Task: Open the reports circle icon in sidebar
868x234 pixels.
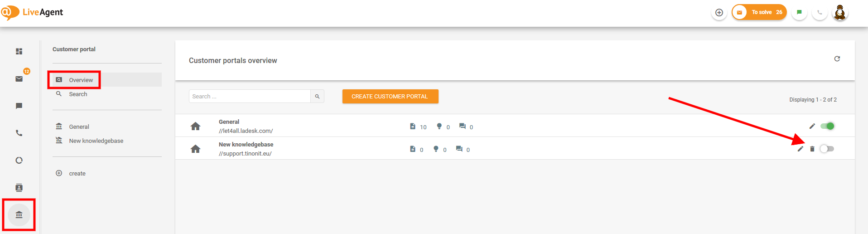Action: pyautogui.click(x=19, y=160)
